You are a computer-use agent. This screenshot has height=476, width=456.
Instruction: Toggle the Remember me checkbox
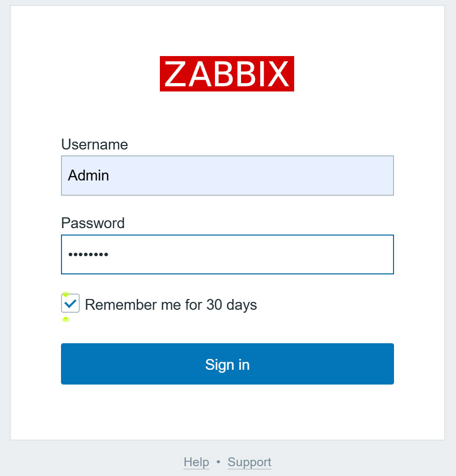click(70, 303)
